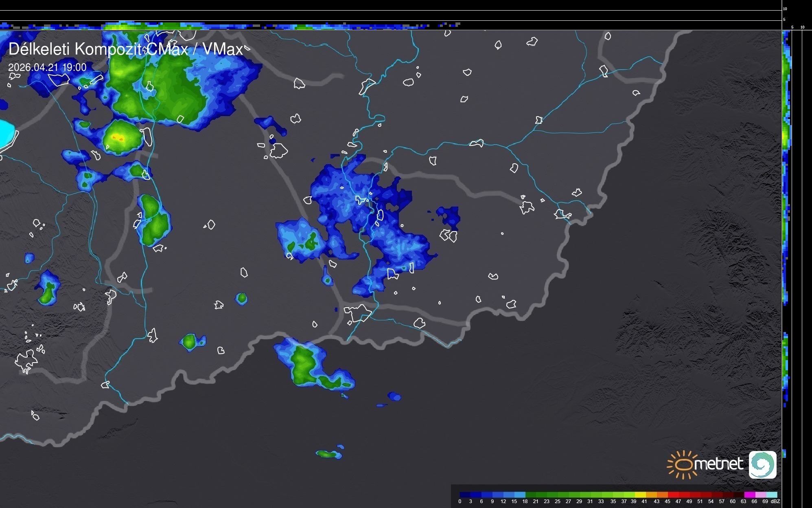Click the Délkeleti Kompozit CMax / VMax title
The image size is (812, 508).
click(x=125, y=49)
